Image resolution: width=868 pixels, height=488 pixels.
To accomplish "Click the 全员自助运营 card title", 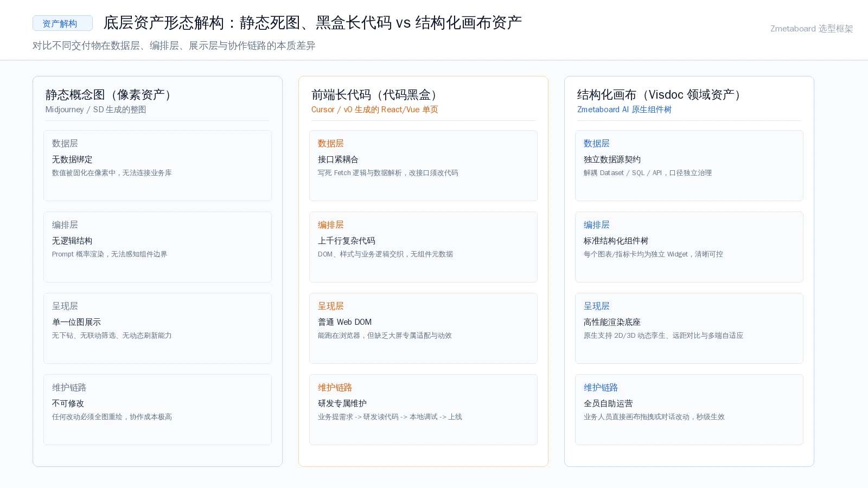I will [608, 403].
